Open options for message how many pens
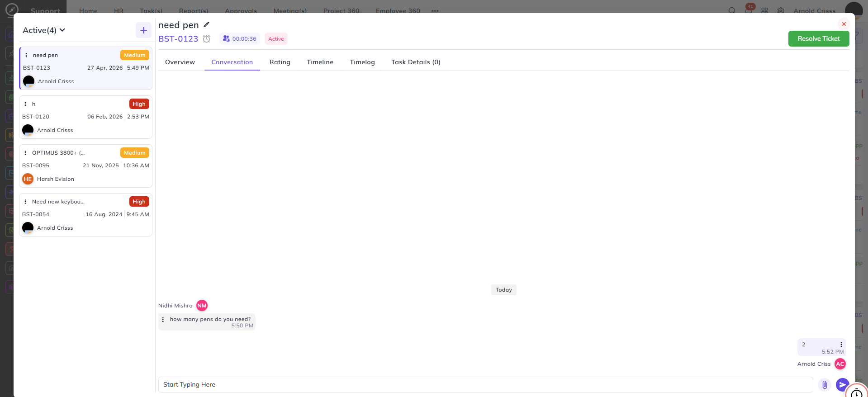This screenshot has width=868, height=397. pos(163,320)
